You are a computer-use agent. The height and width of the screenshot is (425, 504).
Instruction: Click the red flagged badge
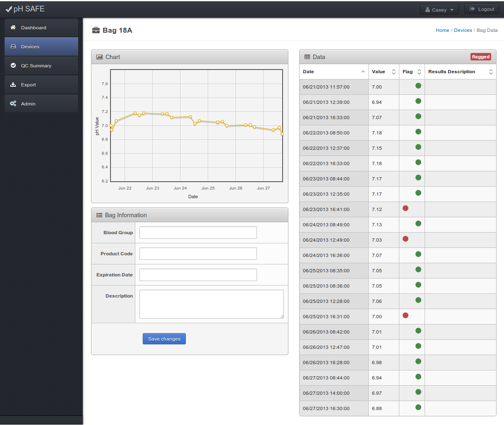click(481, 57)
